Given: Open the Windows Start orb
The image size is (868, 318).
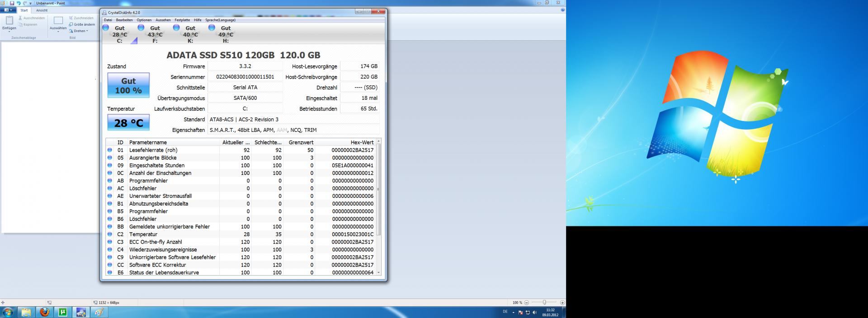Looking at the screenshot, I should click(x=8, y=312).
